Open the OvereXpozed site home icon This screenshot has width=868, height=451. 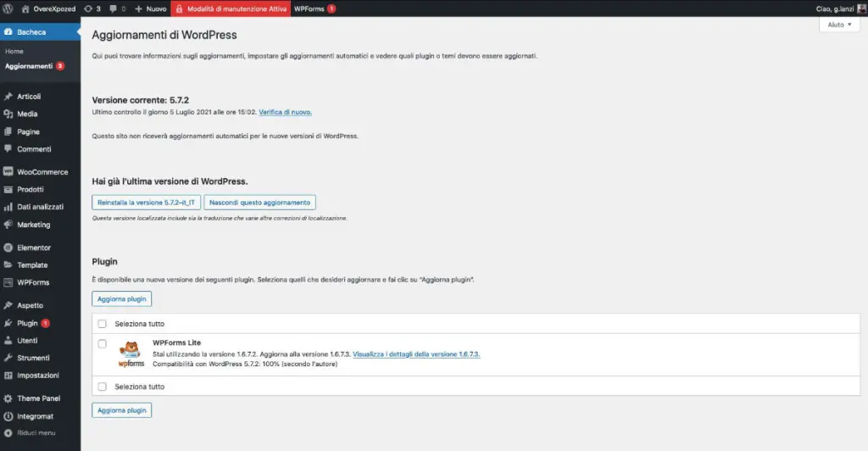pos(25,8)
